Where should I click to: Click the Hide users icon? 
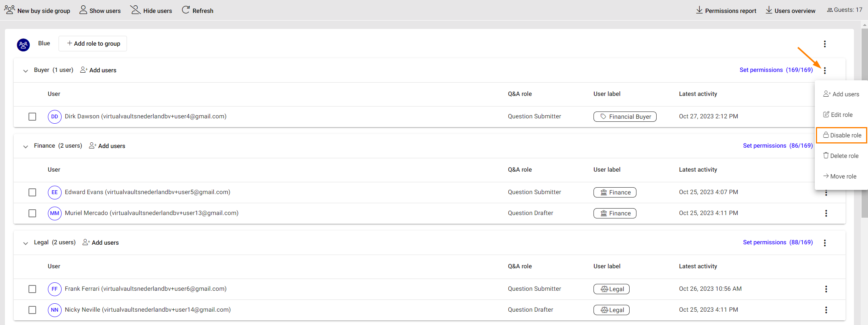[136, 10]
